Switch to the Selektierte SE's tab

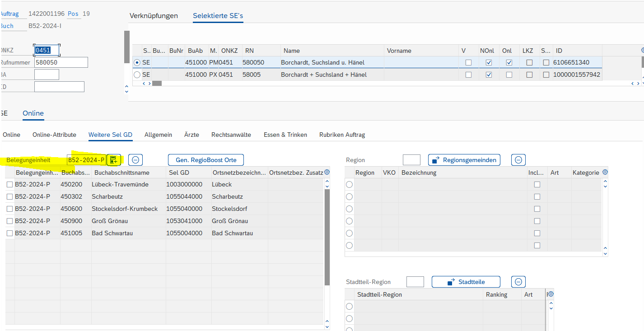[218, 16]
